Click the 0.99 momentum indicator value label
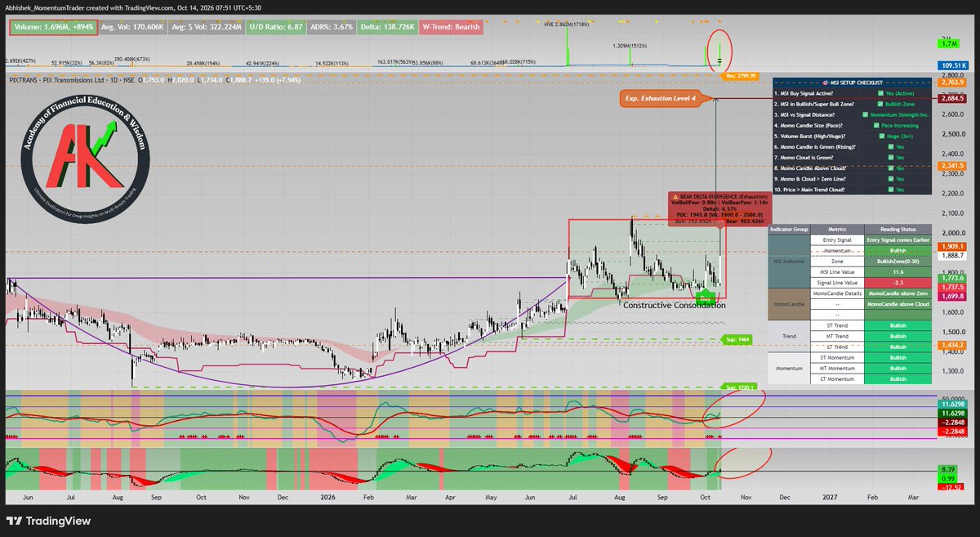The image size is (980, 537). tap(947, 479)
